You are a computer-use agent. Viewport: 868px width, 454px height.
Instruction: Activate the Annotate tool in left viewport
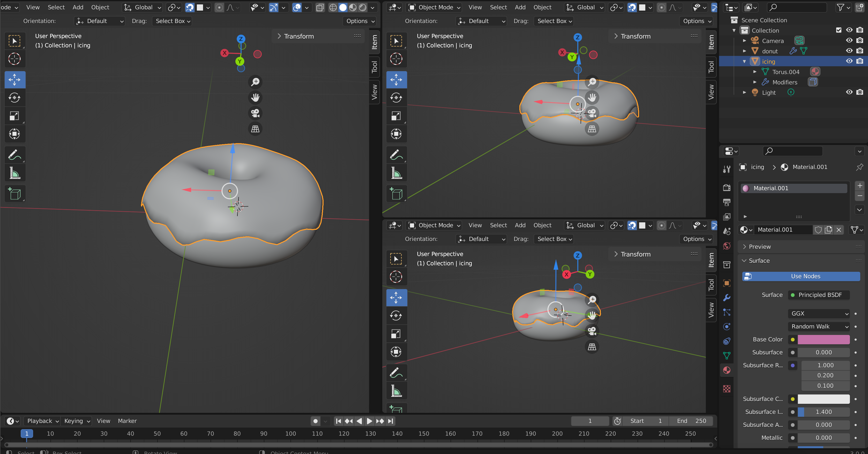pyautogui.click(x=14, y=155)
